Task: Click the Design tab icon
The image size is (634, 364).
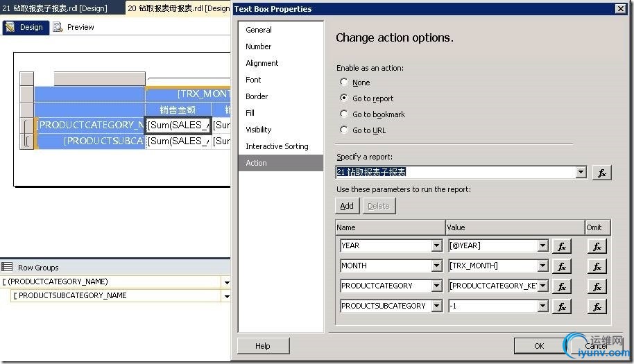Action: (x=10, y=27)
